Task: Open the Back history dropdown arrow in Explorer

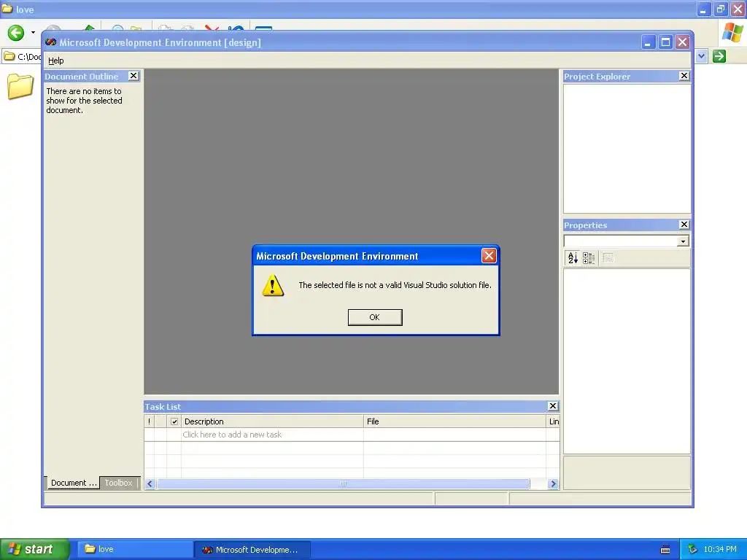Action: click(x=33, y=33)
